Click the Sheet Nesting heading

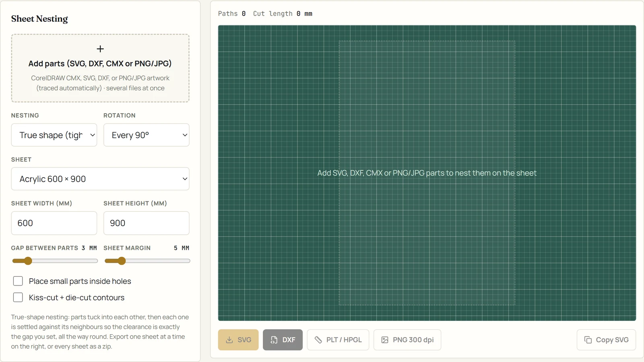click(x=39, y=19)
